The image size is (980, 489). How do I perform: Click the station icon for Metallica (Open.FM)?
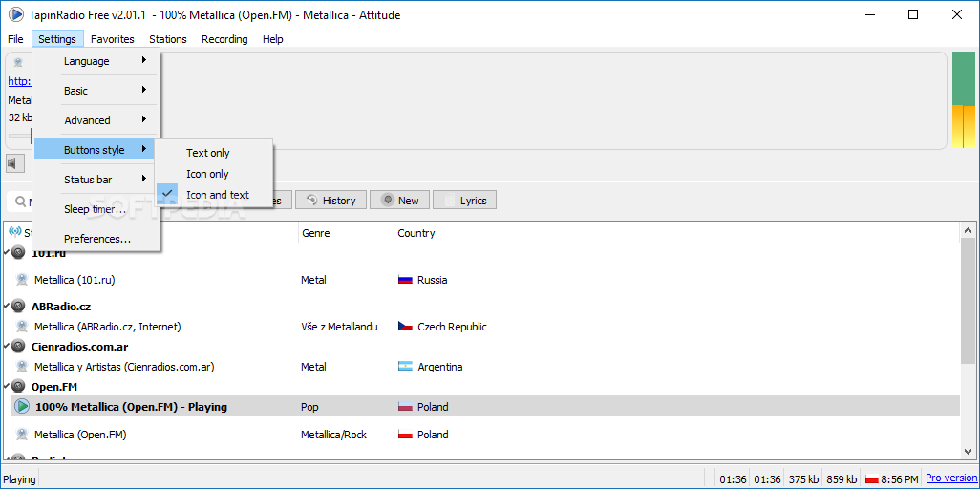coord(22,434)
